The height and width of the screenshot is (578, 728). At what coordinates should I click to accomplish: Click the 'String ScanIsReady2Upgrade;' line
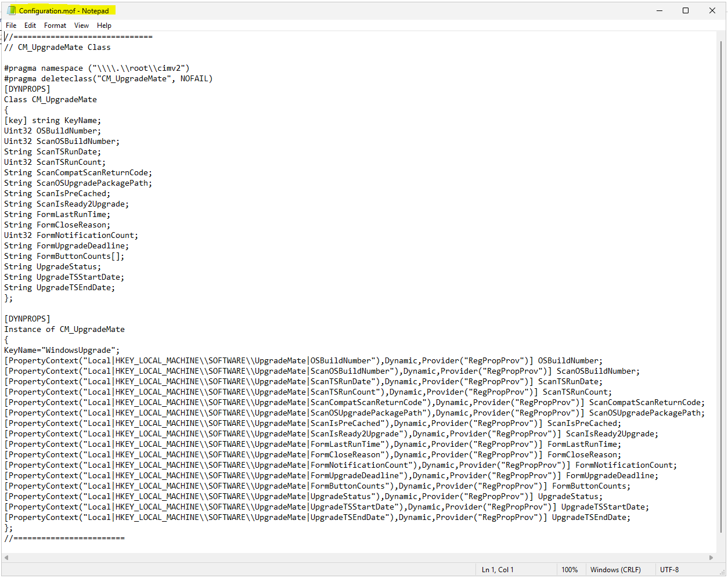tap(67, 204)
